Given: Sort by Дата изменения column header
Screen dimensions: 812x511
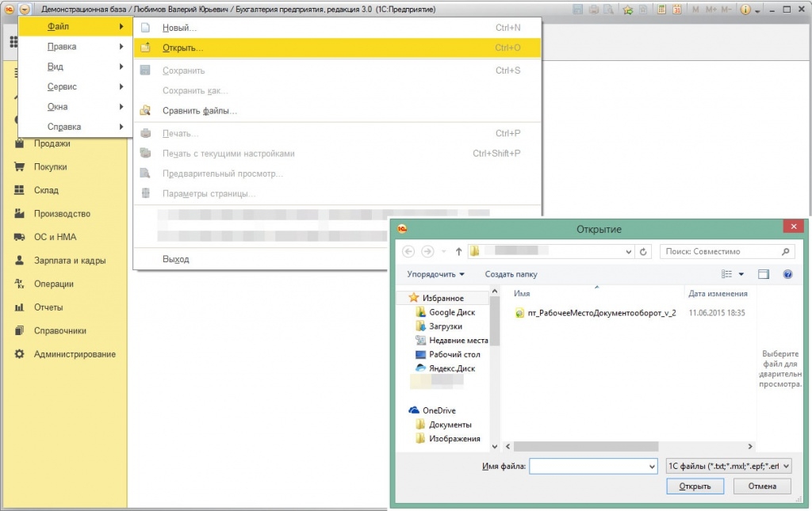Looking at the screenshot, I should (x=718, y=293).
